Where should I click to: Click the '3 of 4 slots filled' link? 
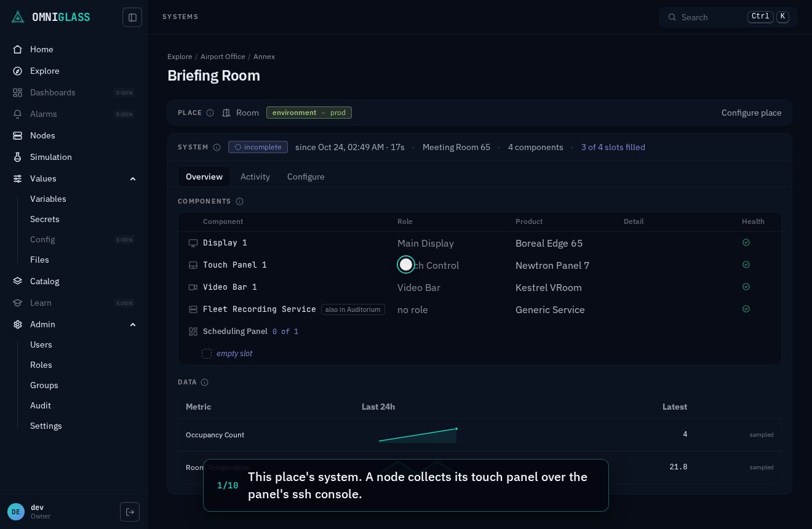coord(613,147)
